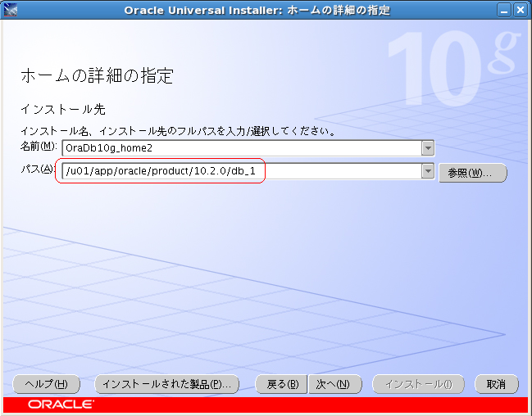
Task: Open the installation name (名前) dropdown arrow
Action: point(428,148)
